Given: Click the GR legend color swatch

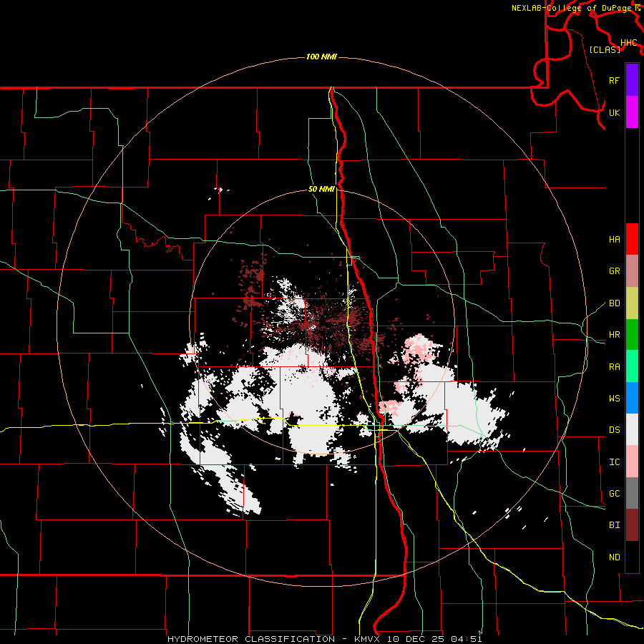Looking at the screenshot, I should (x=632, y=270).
